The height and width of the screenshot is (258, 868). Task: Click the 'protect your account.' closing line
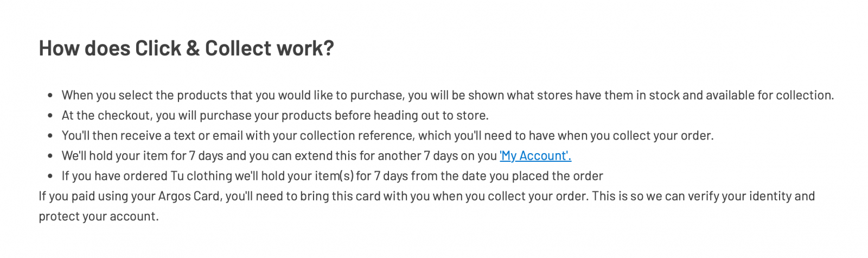pyautogui.click(x=99, y=216)
